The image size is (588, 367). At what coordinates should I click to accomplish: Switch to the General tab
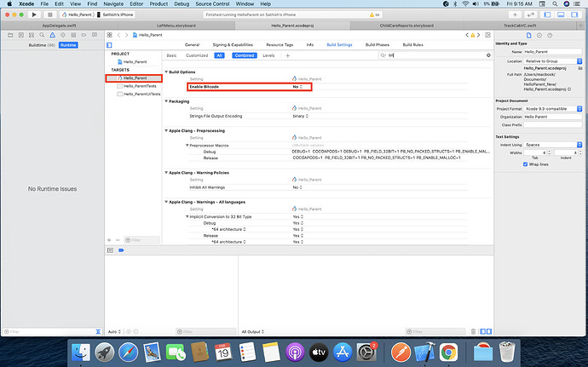pos(192,44)
